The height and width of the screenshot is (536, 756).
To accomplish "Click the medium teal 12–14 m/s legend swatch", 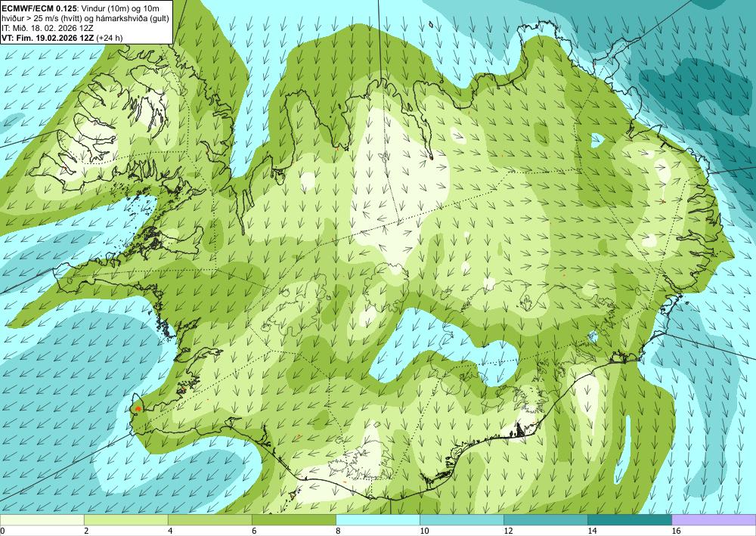I will tap(545, 519).
